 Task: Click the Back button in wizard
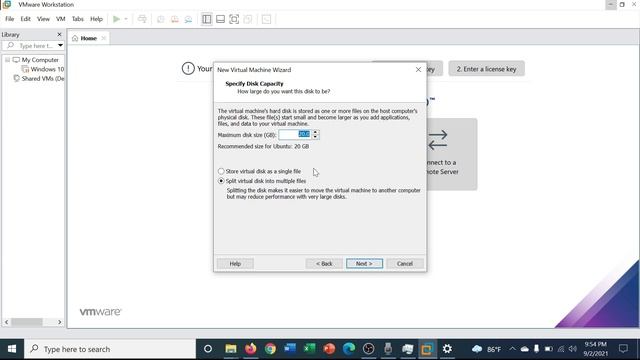(x=324, y=264)
